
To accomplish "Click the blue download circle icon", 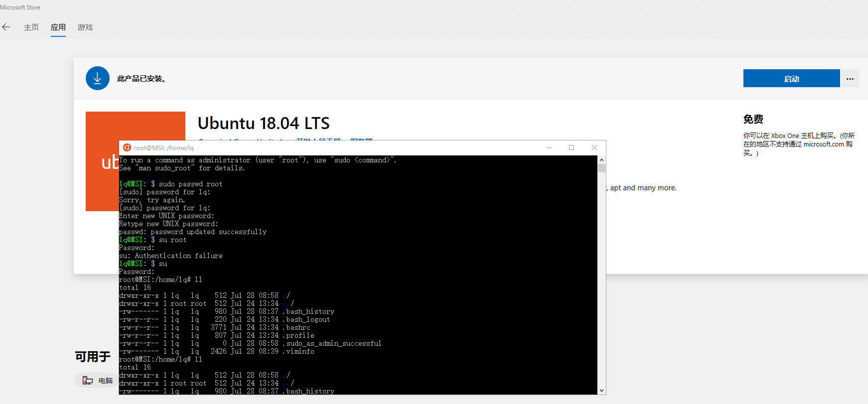I will click(x=98, y=78).
